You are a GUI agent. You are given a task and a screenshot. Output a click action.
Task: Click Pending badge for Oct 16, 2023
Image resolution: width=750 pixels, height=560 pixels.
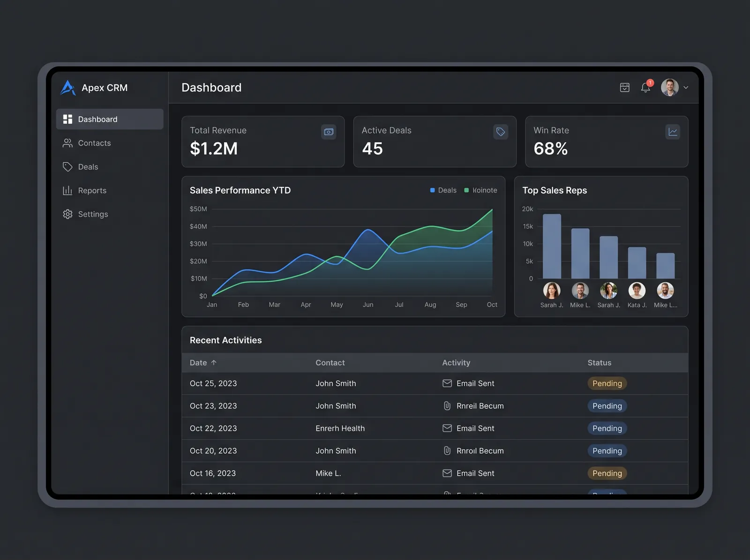tap(607, 473)
